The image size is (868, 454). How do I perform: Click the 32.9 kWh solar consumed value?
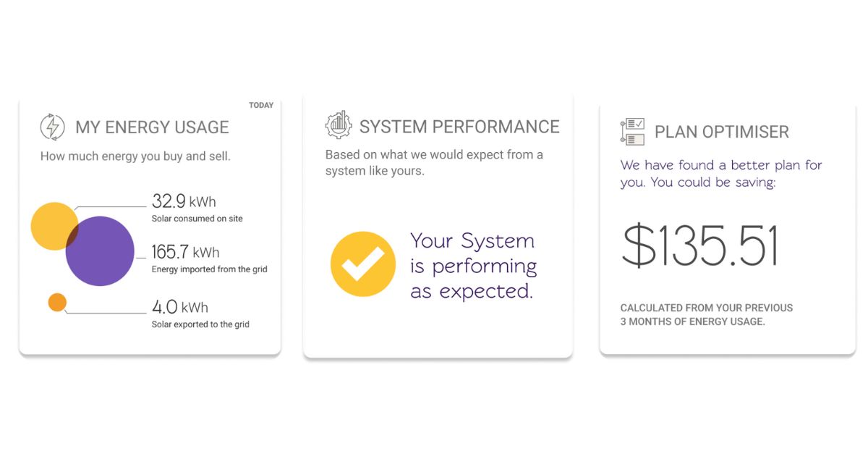(x=184, y=201)
